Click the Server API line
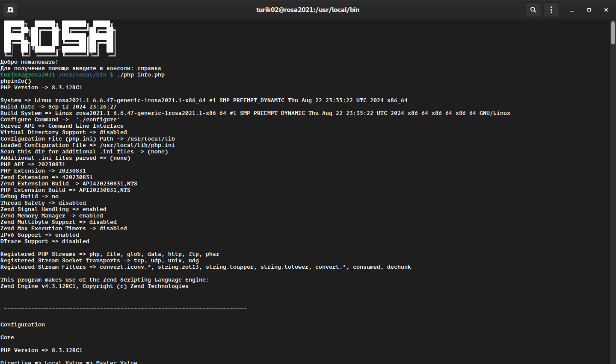 point(62,126)
